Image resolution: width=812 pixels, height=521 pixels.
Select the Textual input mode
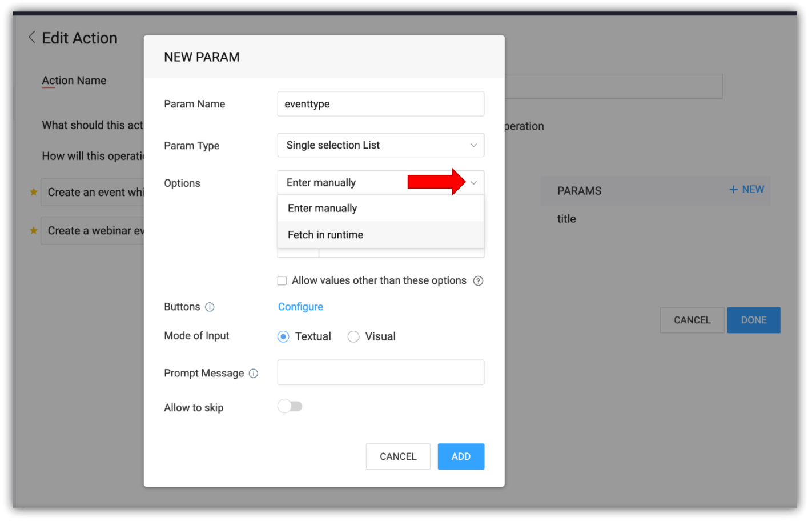(283, 337)
